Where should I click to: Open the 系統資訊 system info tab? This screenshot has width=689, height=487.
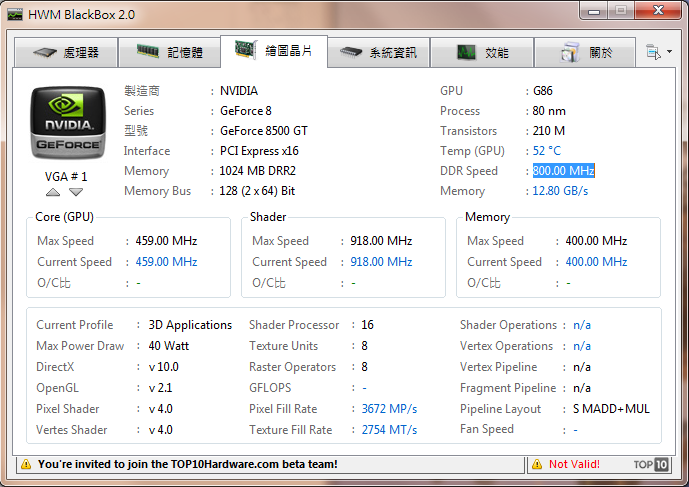(378, 53)
